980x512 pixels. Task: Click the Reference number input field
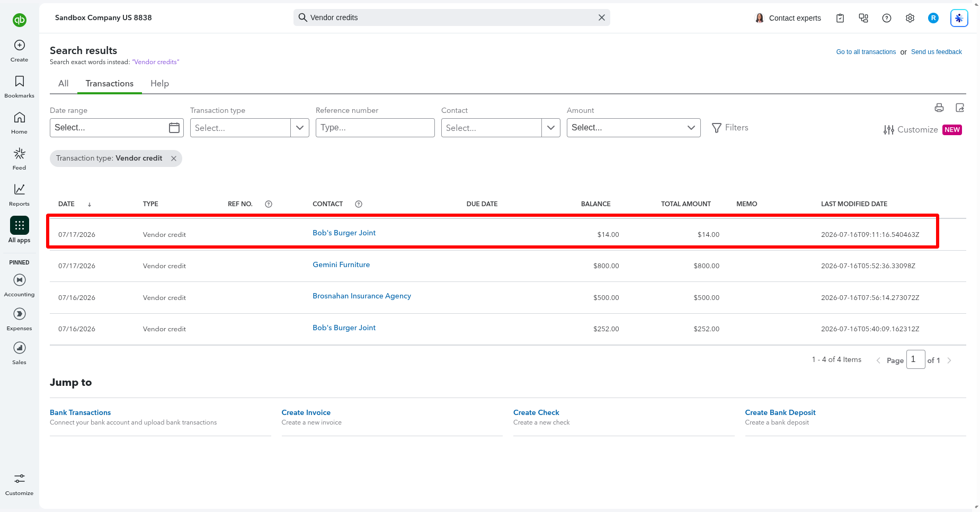375,128
